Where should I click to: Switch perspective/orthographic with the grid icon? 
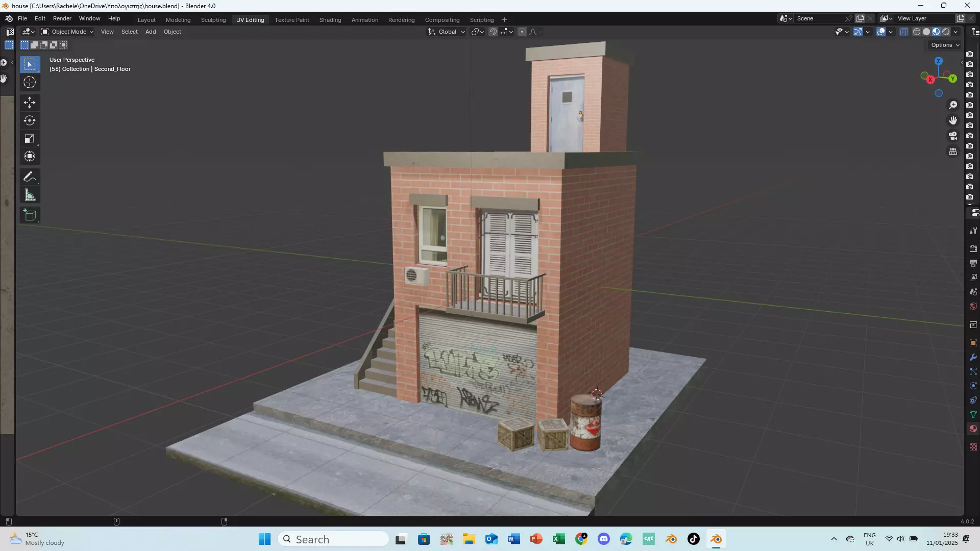pyautogui.click(x=953, y=152)
